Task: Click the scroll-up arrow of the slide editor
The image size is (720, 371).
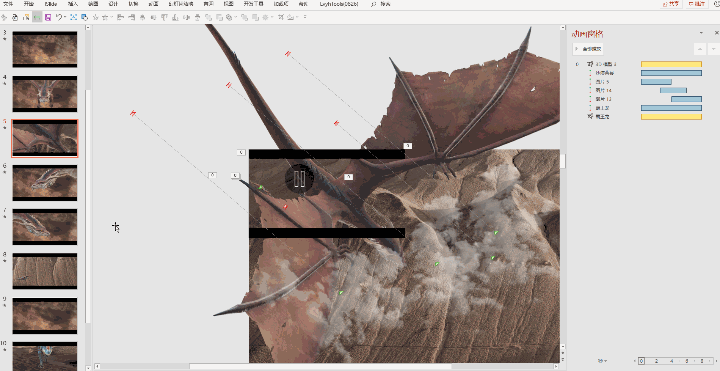Action: pyautogui.click(x=562, y=28)
